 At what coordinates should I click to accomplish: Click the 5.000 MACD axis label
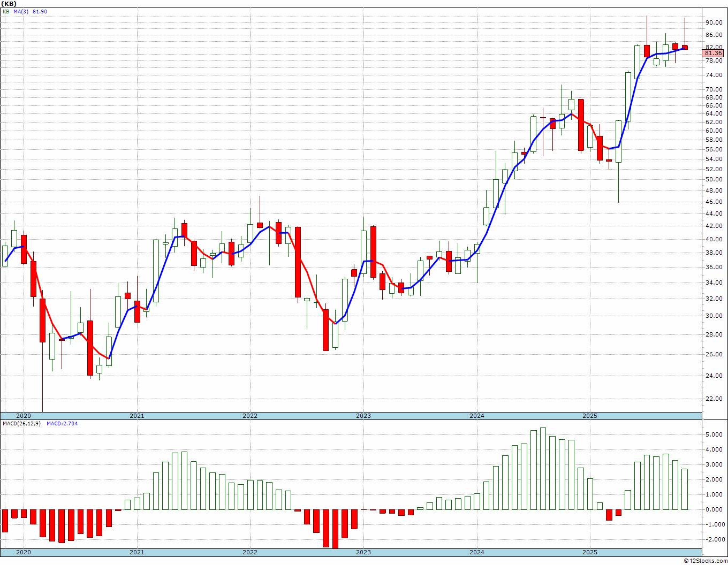click(714, 435)
